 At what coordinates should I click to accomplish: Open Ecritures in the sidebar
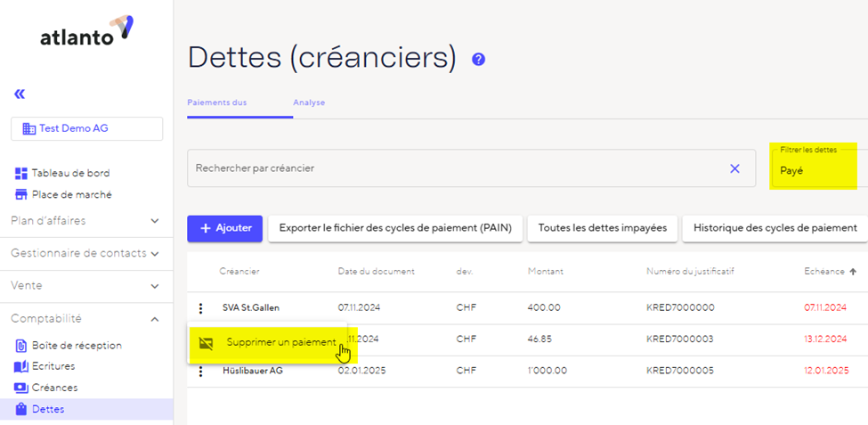click(x=53, y=366)
